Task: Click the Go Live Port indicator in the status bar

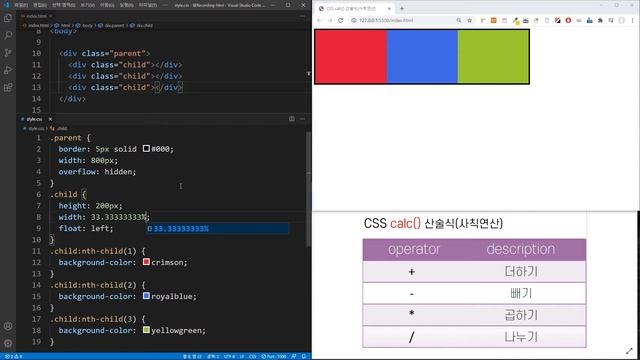Action: 274,356
